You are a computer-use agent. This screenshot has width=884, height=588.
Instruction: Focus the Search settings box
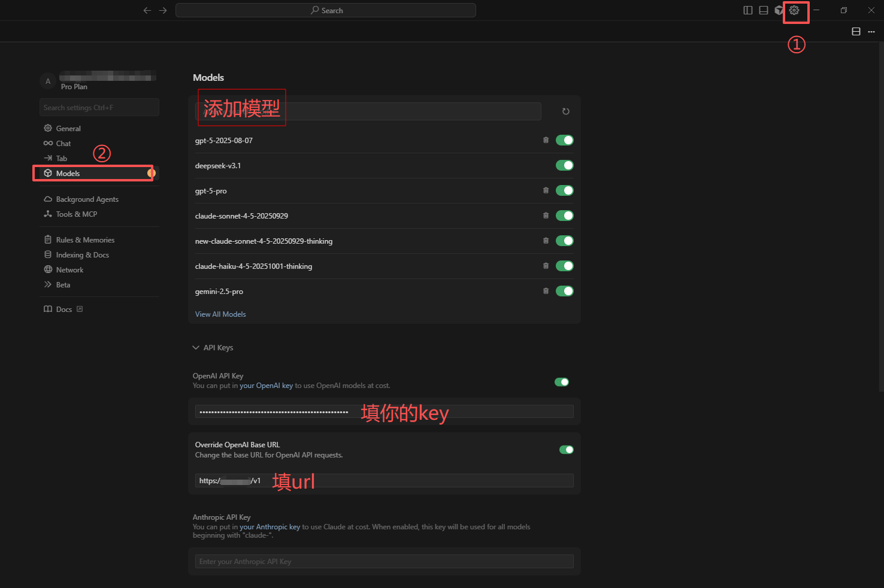99,108
